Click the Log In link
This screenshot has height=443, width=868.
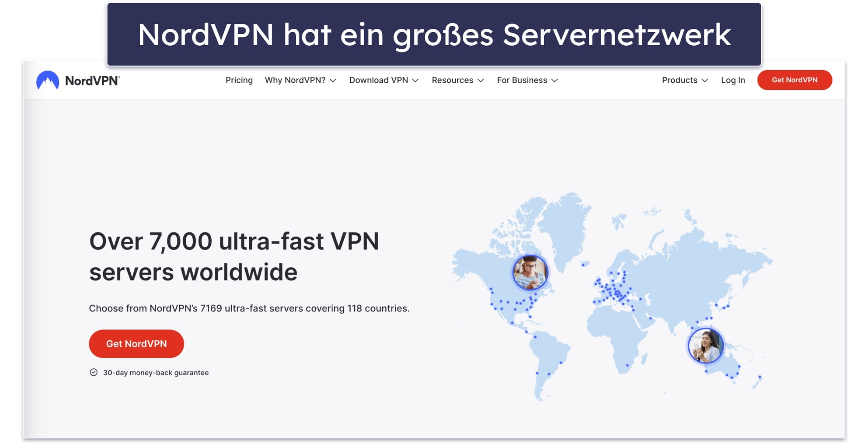click(733, 80)
